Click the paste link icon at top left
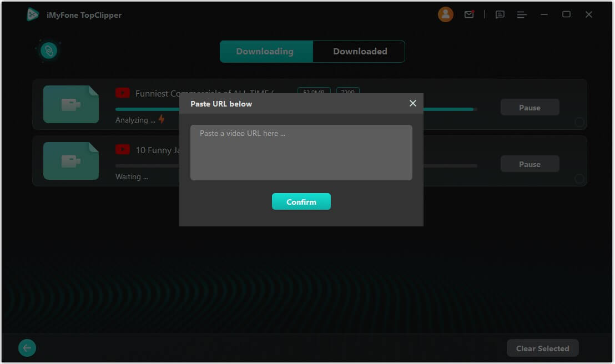 pos(49,51)
